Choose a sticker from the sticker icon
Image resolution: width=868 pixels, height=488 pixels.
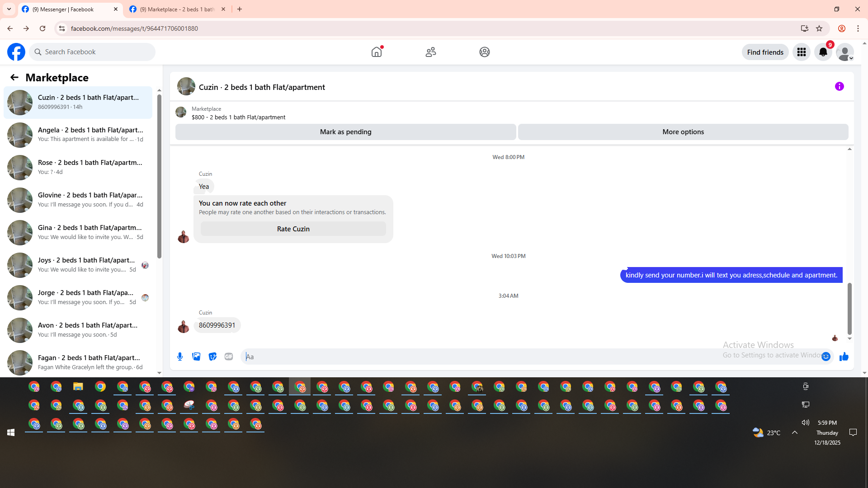click(x=212, y=357)
